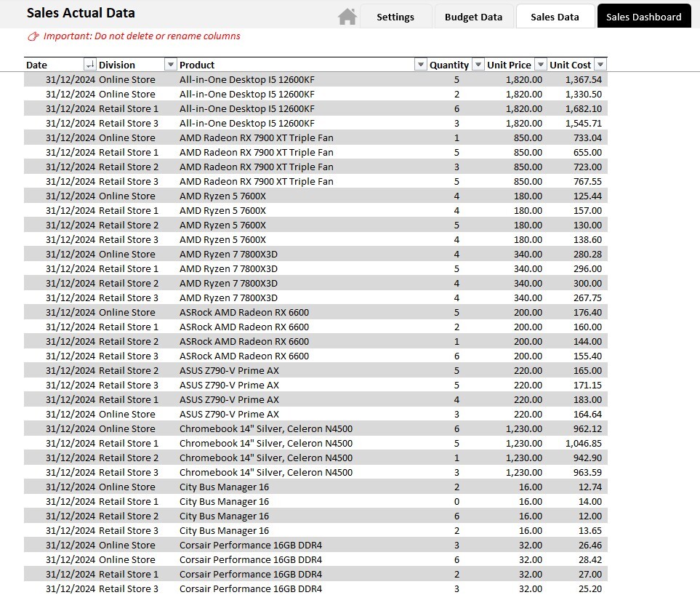Open the Sales Dashboard tab
700x595 pixels.
tap(644, 17)
